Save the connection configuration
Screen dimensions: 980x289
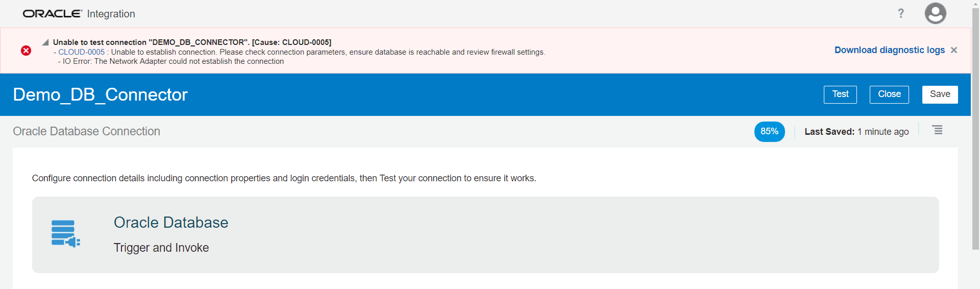(x=940, y=94)
